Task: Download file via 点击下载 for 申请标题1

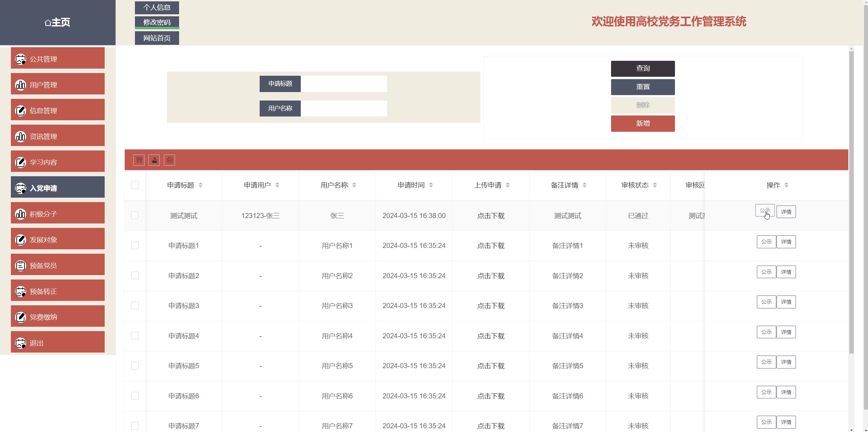Action: pos(491,246)
